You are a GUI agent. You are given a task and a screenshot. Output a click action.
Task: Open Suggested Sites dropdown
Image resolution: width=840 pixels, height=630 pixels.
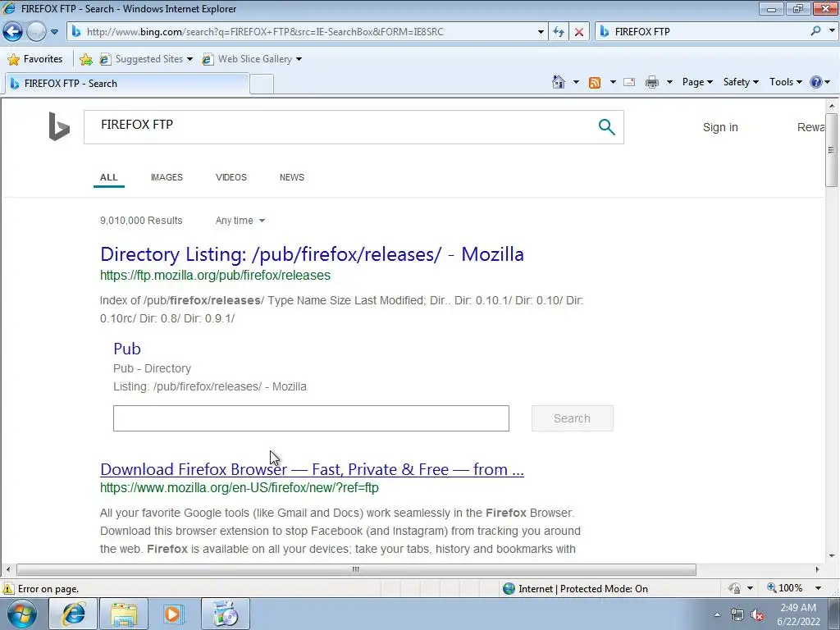(146, 59)
